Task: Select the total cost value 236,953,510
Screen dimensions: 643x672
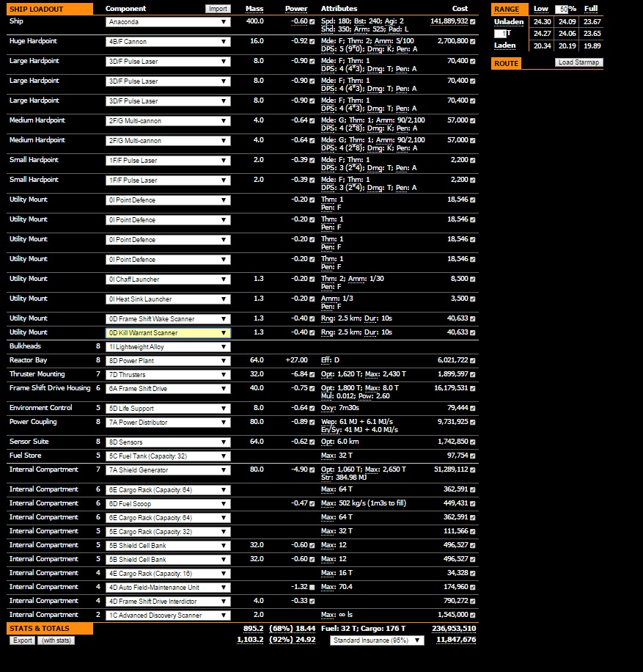Action: (x=454, y=629)
